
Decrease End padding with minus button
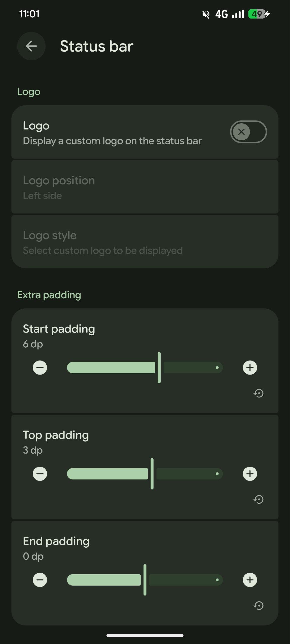pyautogui.click(x=40, y=580)
